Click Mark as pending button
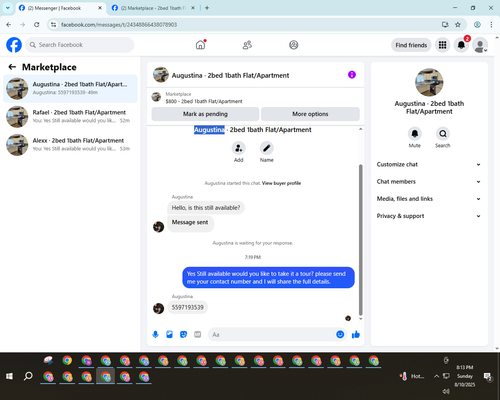Viewport: 500px width, 400px height. [x=205, y=114]
